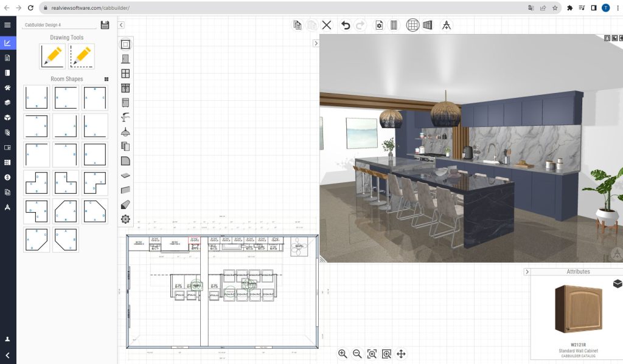623x364 pixels.
Task: Open the hamburger menu in the dark sidebar
Action: 7,24
